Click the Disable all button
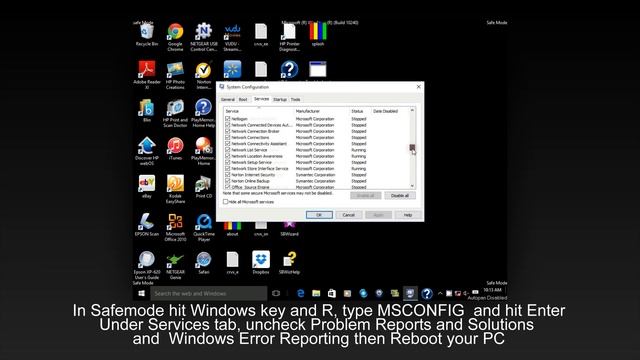 [400, 196]
